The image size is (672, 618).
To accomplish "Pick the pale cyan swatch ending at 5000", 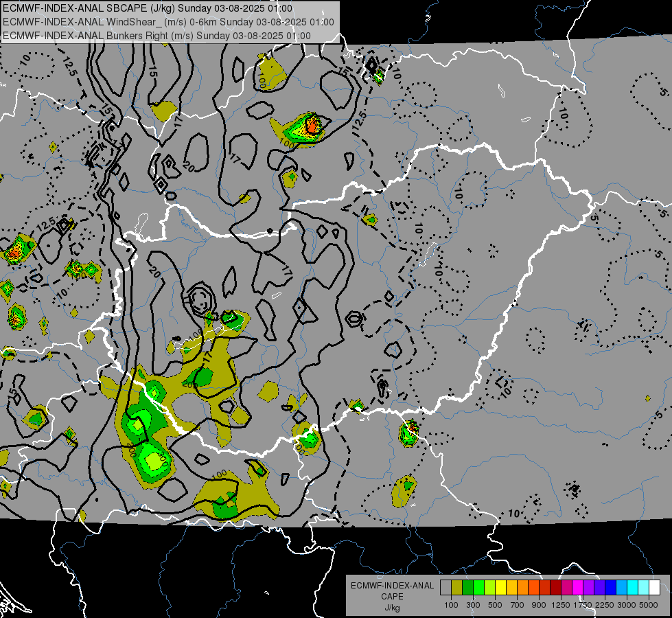I will pyautogui.click(x=644, y=588).
